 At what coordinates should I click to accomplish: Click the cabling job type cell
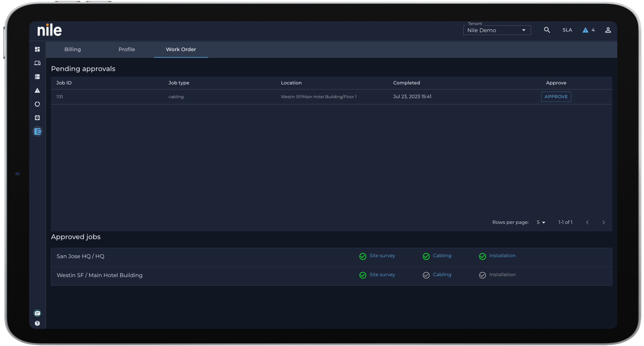click(x=176, y=97)
